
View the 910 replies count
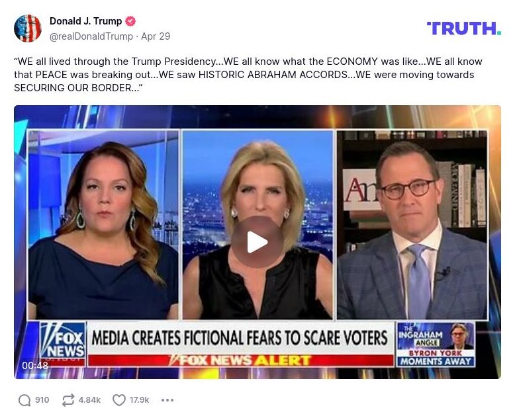point(42,400)
